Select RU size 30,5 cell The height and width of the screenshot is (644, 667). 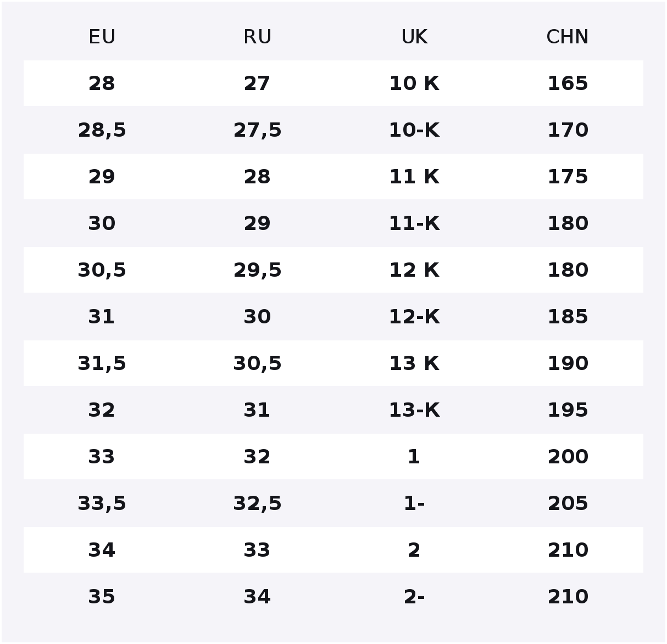point(257,363)
